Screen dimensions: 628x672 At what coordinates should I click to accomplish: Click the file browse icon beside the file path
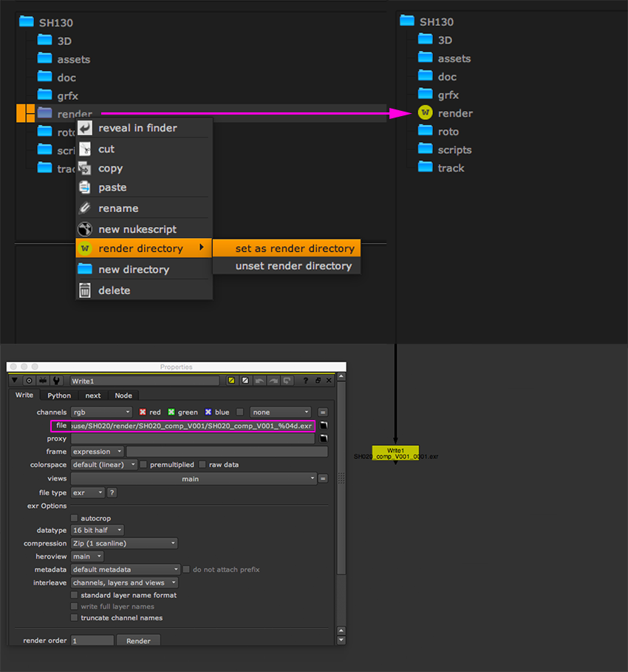click(x=323, y=426)
